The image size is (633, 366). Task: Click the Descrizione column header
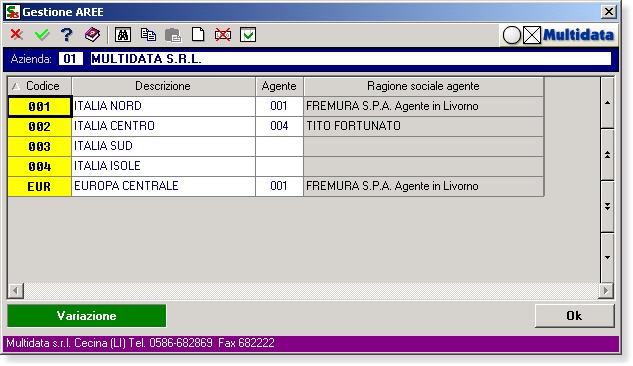point(163,86)
